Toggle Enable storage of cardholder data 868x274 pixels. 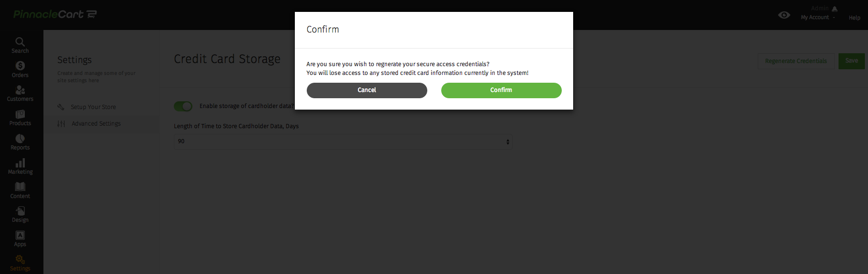pos(183,106)
